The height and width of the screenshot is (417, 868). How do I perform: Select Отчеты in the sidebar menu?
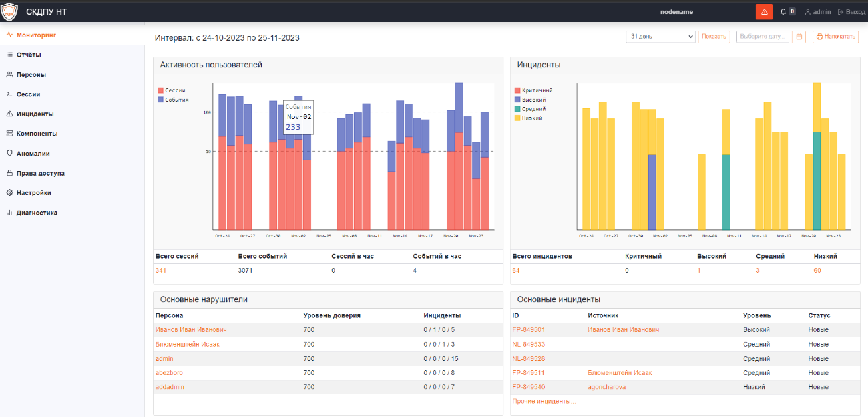tap(29, 55)
